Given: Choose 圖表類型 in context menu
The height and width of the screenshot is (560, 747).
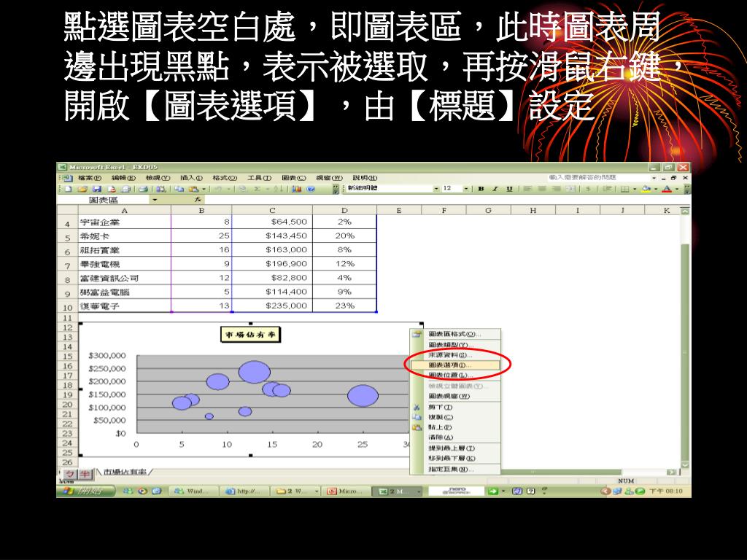Looking at the screenshot, I should coord(456,345).
